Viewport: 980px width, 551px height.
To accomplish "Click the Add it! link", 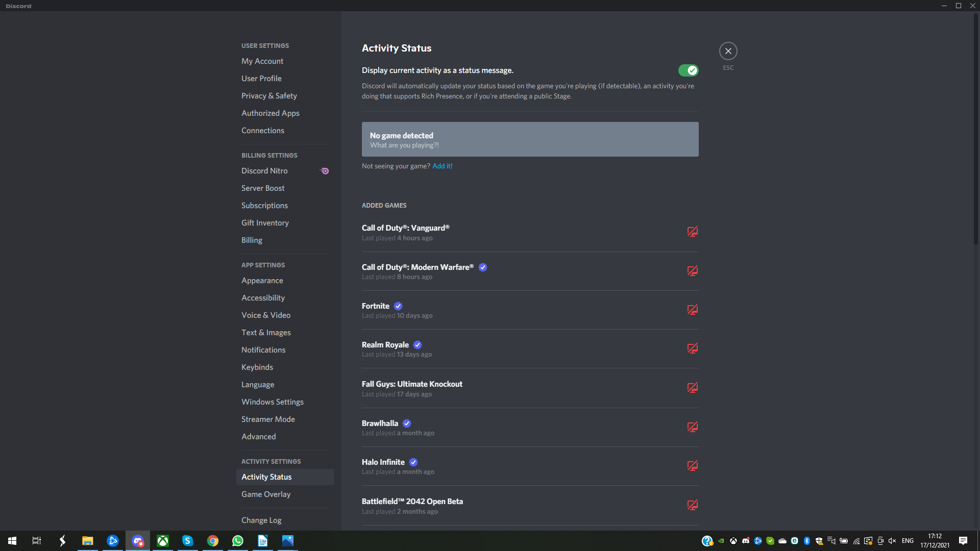I will [442, 166].
